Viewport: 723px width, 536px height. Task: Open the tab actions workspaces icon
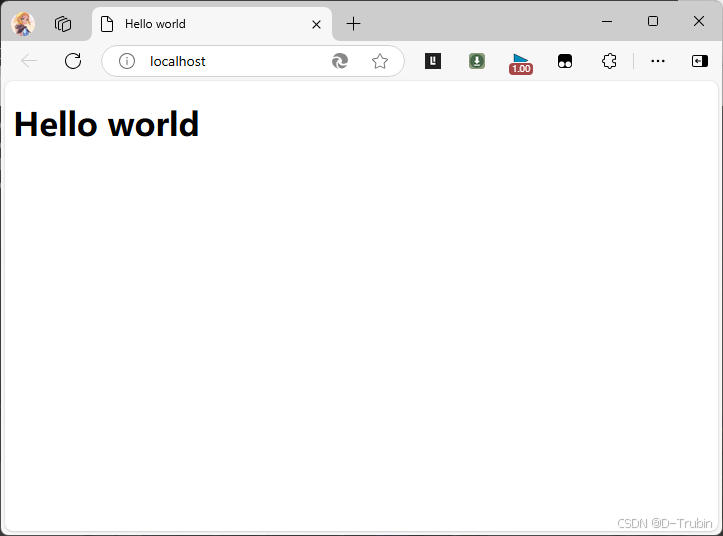pyautogui.click(x=63, y=24)
